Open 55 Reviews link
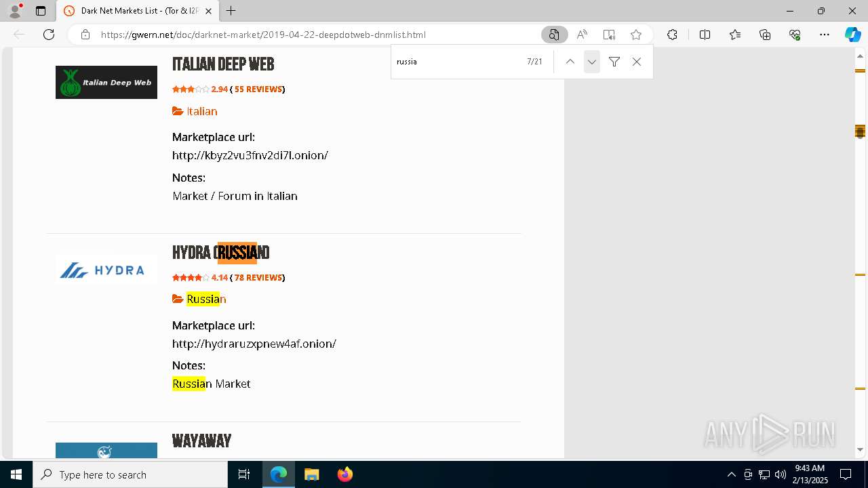 pyautogui.click(x=258, y=89)
